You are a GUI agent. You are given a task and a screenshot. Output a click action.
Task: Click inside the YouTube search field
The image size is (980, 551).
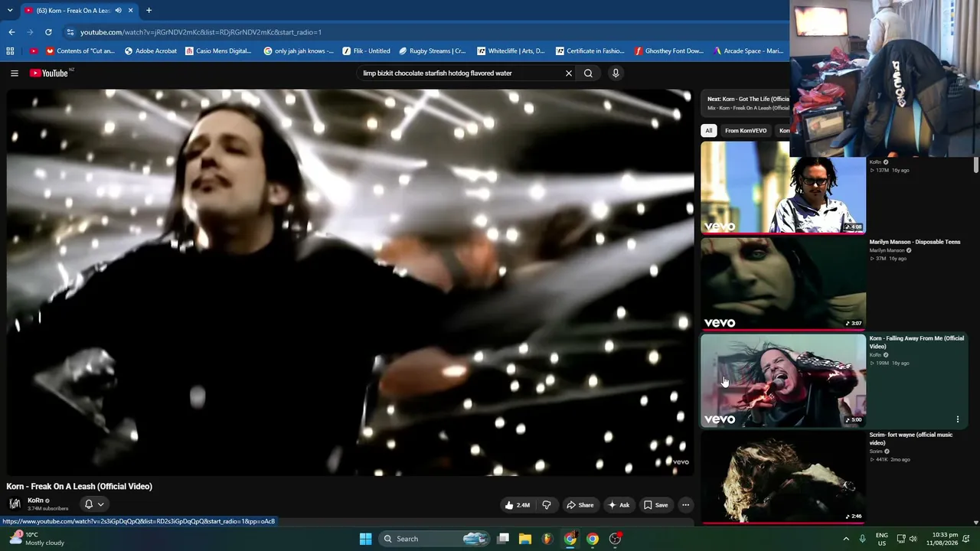pyautogui.click(x=460, y=73)
